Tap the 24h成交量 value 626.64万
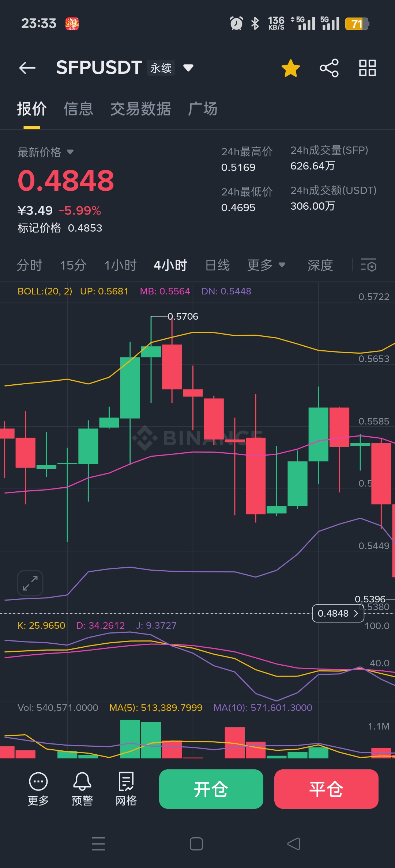The height and width of the screenshot is (868, 395). [313, 166]
